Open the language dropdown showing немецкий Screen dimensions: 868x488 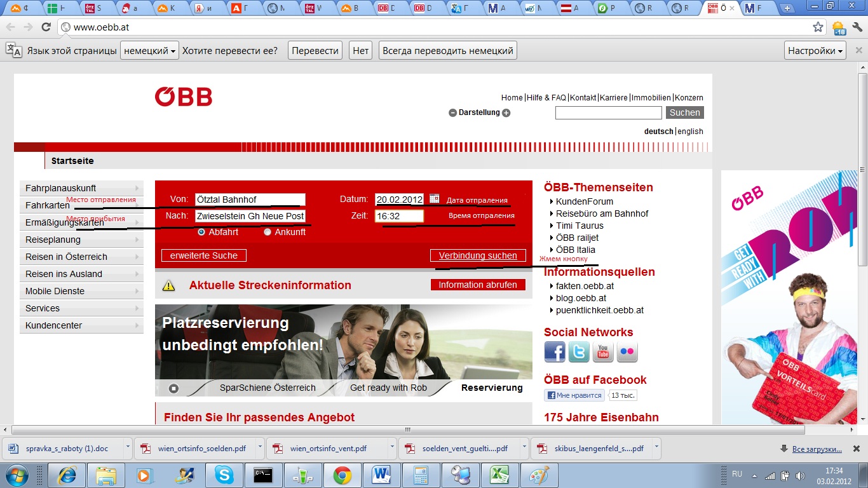point(149,51)
